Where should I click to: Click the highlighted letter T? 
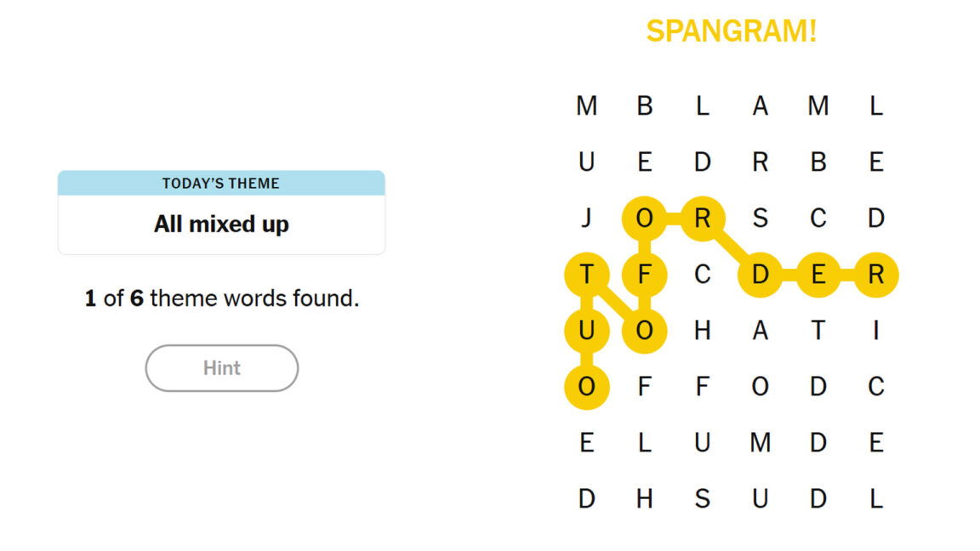click(x=586, y=275)
